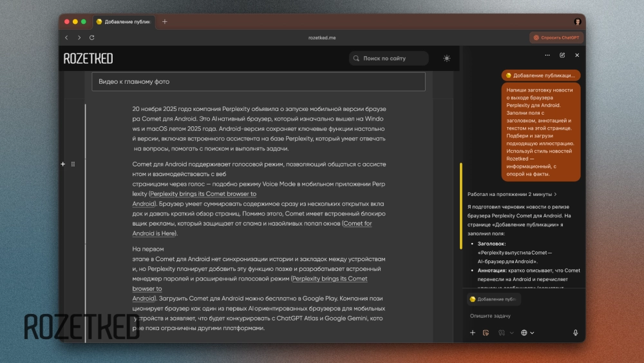Reload the page with refresh icon
644x363 pixels.
pos(92,37)
